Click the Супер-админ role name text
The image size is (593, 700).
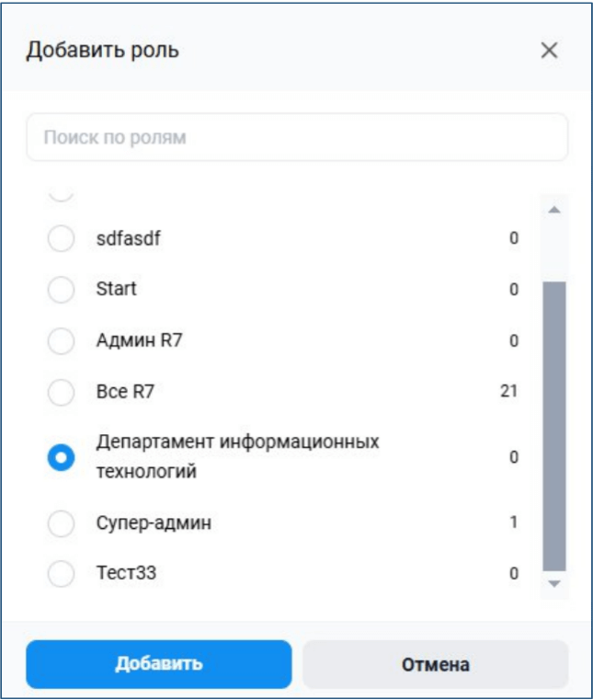tap(154, 522)
